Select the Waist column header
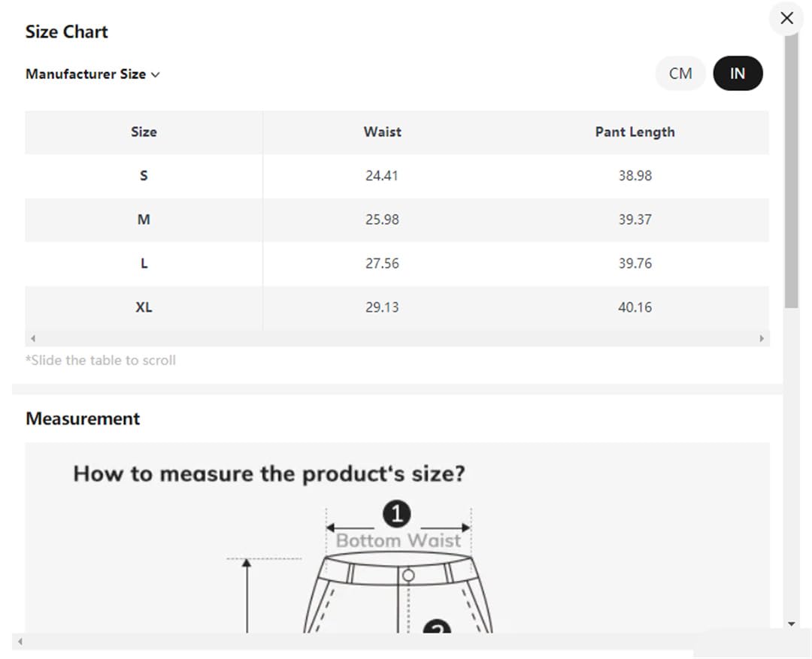The width and height of the screenshot is (812, 659). [x=382, y=132]
